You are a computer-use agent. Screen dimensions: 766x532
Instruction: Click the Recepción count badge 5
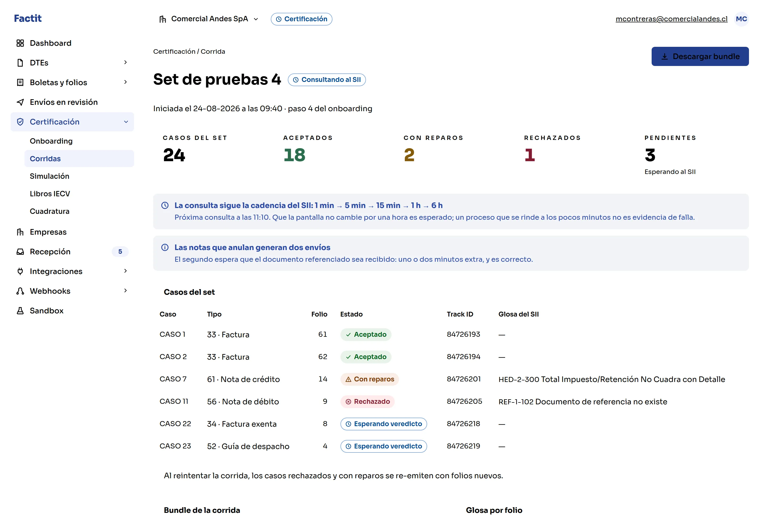pos(120,252)
